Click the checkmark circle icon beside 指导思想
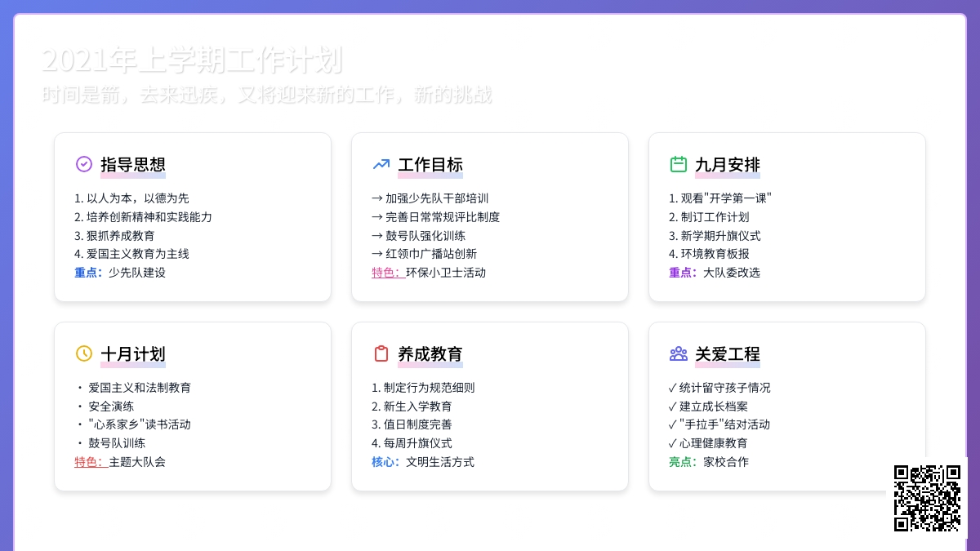 click(84, 164)
